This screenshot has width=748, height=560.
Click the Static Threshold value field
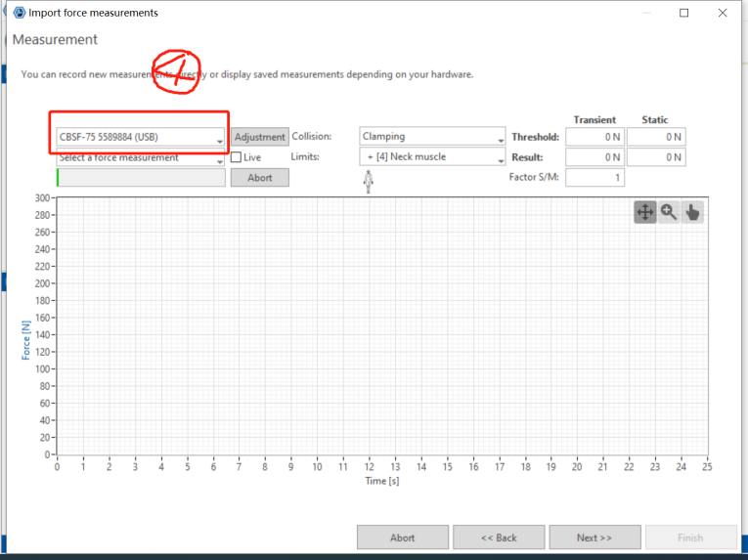[655, 137]
